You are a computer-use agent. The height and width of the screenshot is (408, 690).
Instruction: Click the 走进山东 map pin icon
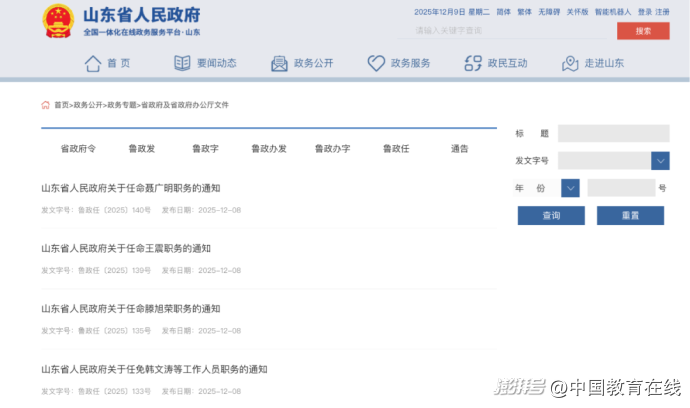coord(570,64)
